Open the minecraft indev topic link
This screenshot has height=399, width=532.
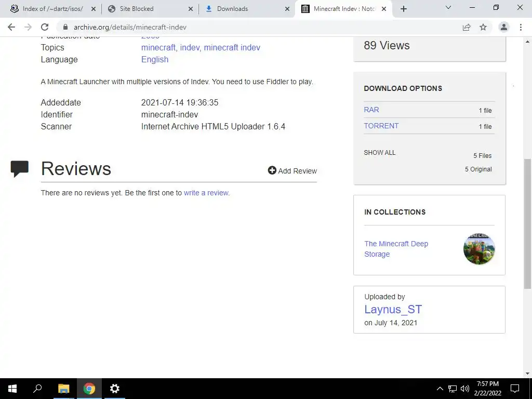pyautogui.click(x=232, y=47)
